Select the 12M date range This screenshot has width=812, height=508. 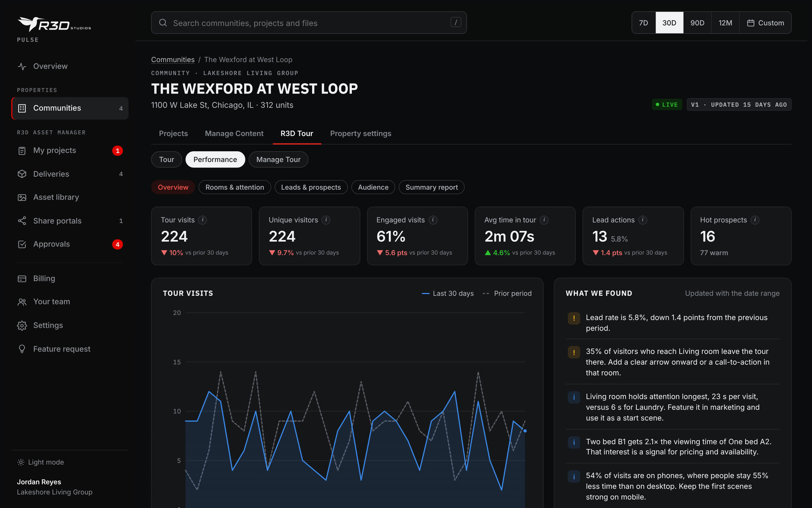725,23
